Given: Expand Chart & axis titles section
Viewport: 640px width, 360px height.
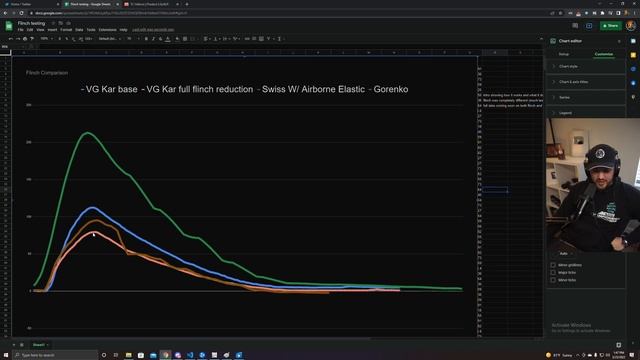Looking at the screenshot, I should click(x=586, y=82).
